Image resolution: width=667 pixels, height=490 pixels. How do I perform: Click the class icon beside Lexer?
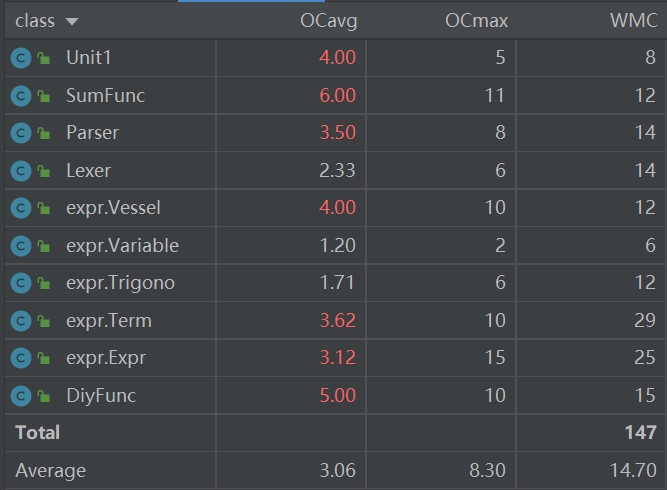21,171
